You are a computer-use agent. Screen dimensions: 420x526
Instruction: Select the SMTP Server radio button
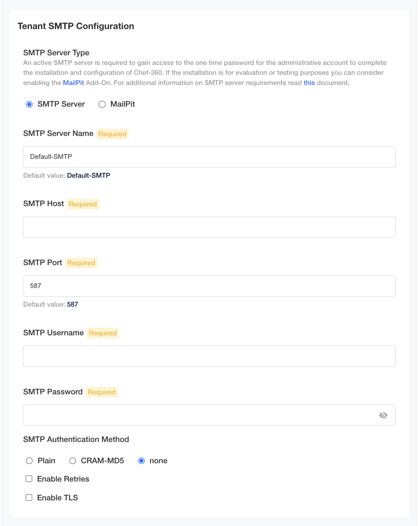click(29, 104)
